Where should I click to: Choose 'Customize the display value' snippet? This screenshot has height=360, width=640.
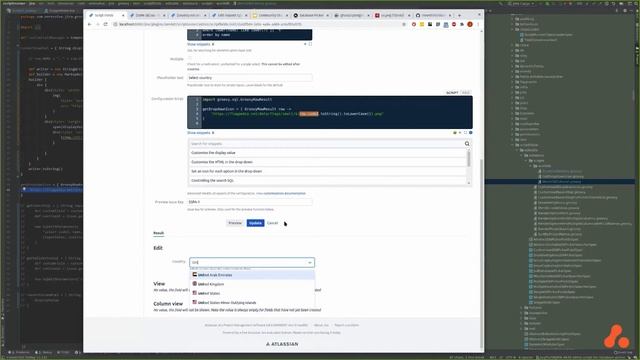(x=328, y=153)
